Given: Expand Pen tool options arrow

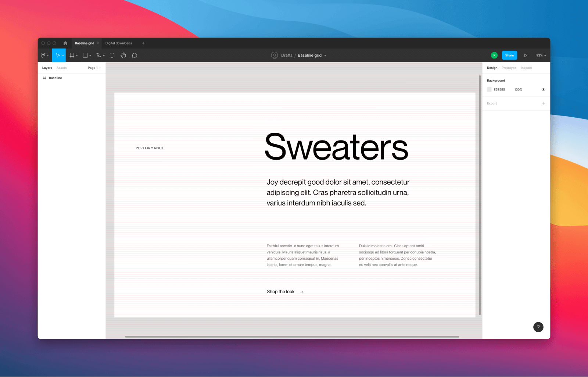Looking at the screenshot, I should pos(104,56).
